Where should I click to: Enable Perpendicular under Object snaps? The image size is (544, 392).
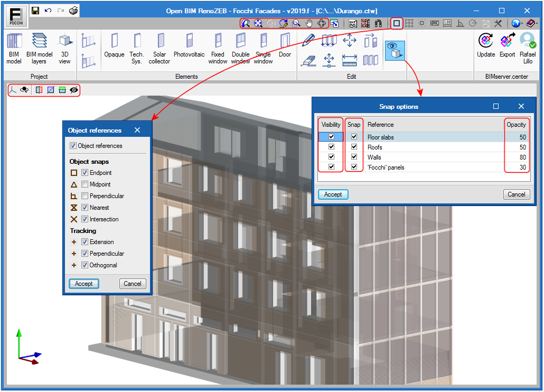85,196
